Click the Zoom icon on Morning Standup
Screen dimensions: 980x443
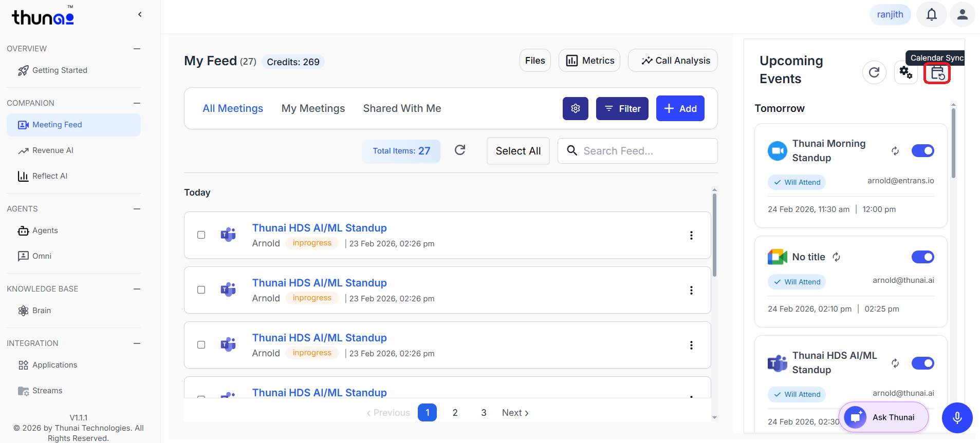coord(777,151)
